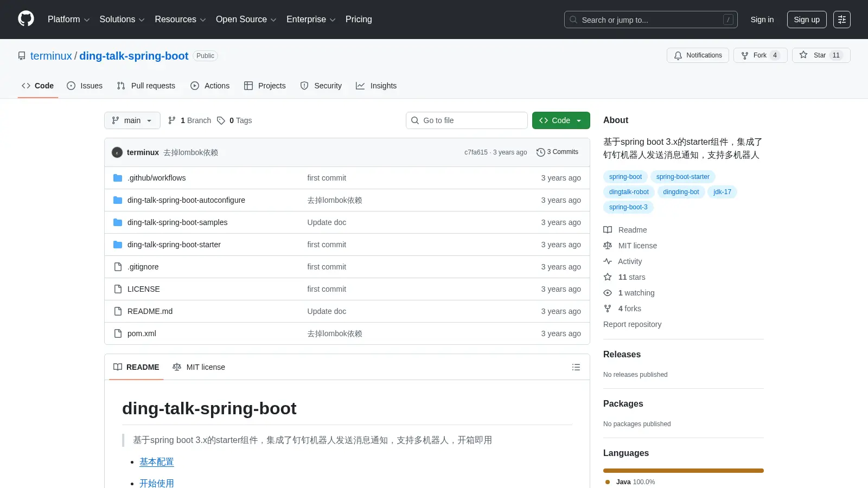868x488 pixels.
Task: Click the terminux avatar in commit header
Action: (x=117, y=152)
